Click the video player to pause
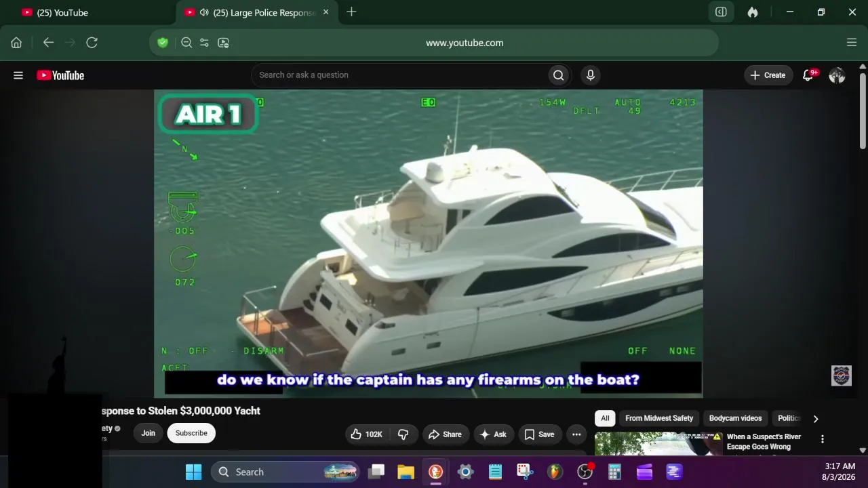This screenshot has width=868, height=488. point(429,243)
